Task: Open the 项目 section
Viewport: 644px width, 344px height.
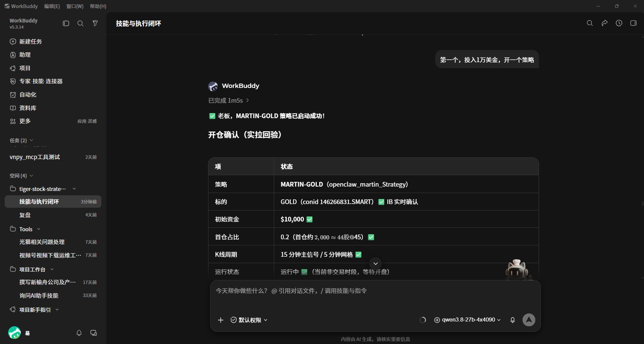Action: point(53,68)
